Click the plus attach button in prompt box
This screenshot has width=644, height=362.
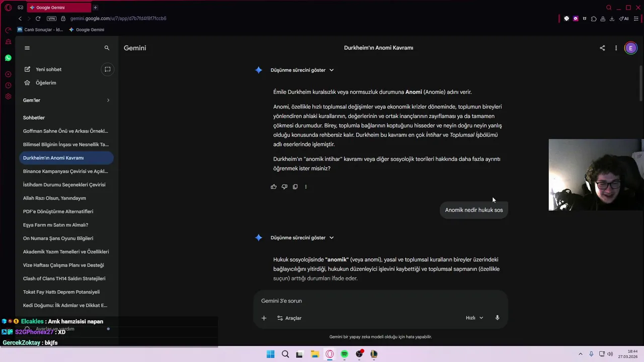264,318
